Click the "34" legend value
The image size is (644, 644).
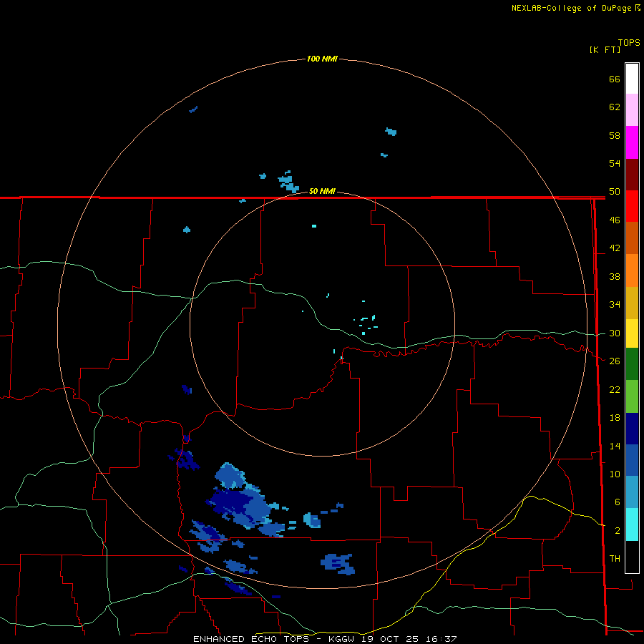[x=615, y=305]
